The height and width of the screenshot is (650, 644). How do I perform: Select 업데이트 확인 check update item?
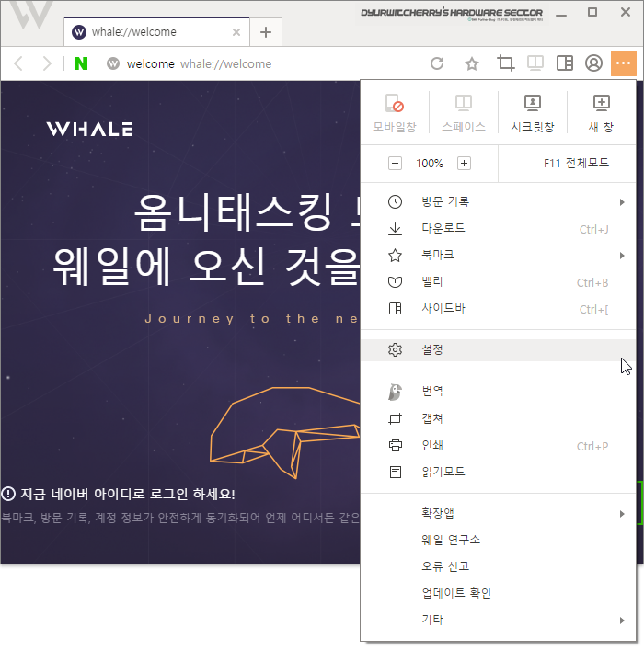[x=498, y=593]
